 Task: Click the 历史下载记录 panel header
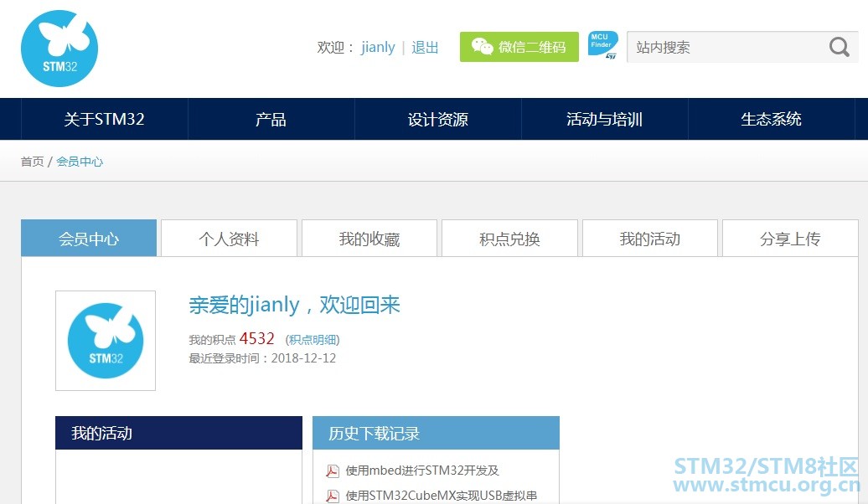click(437, 433)
